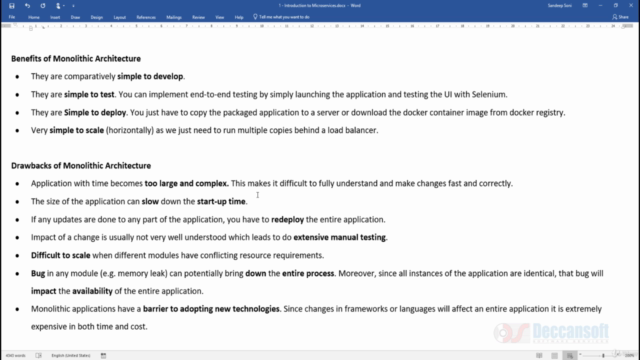Switch to the References ribbon tab
The width and height of the screenshot is (640, 360).
(x=146, y=17)
